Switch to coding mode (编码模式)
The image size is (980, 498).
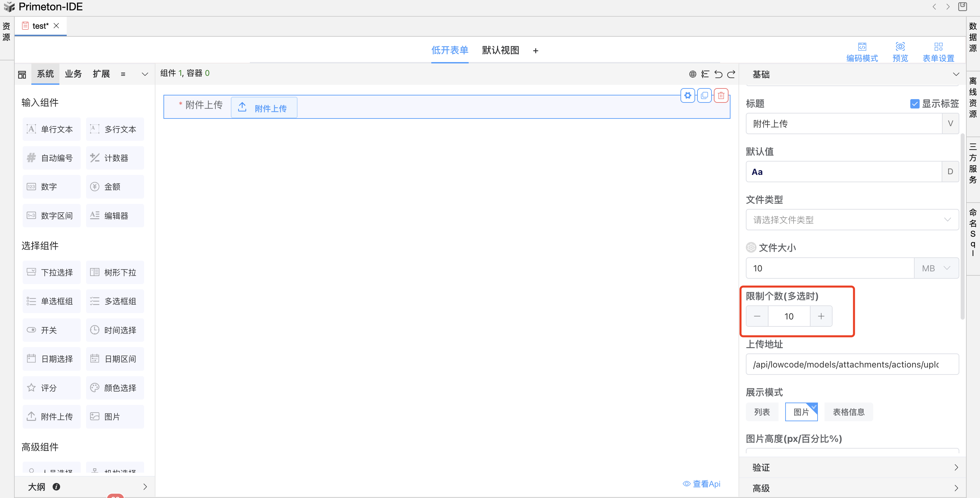[862, 51]
